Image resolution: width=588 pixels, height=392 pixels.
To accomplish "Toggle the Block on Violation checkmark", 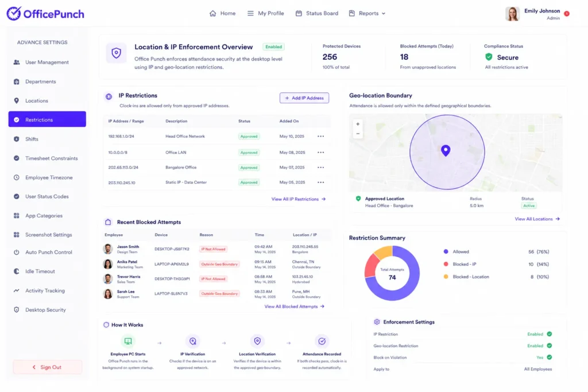I will pyautogui.click(x=550, y=357).
